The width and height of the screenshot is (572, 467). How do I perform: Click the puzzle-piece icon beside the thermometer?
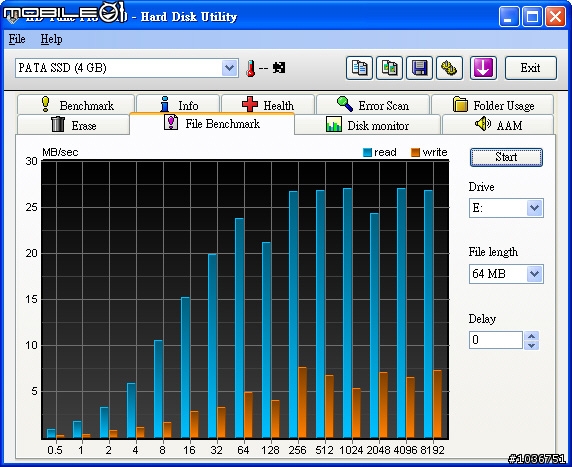[x=279, y=67]
